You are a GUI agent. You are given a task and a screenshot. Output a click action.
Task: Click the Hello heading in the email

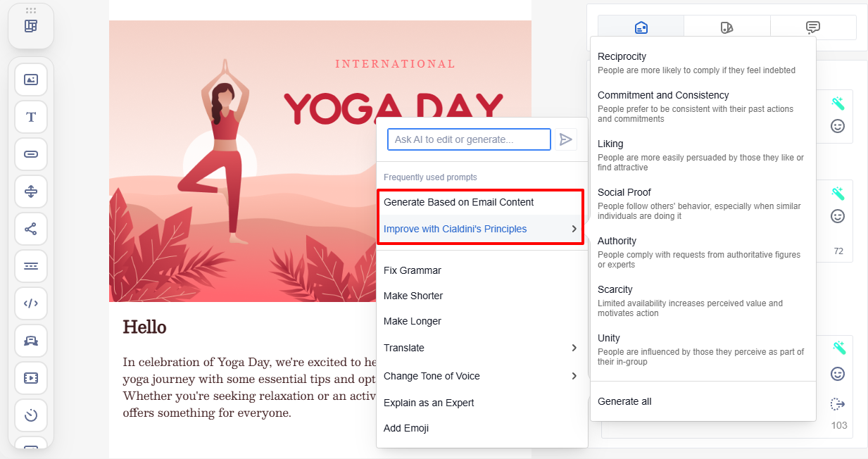[144, 327]
